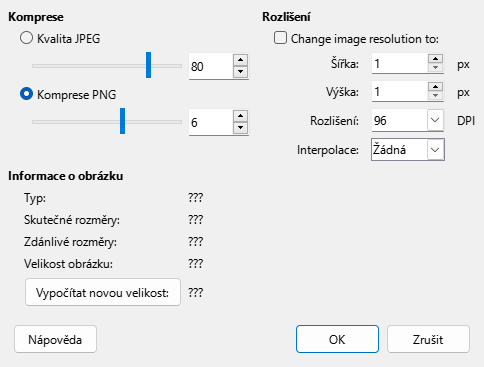Increase Šířka value with up arrow
Viewport: 484px width, 367px height.
[x=435, y=59]
